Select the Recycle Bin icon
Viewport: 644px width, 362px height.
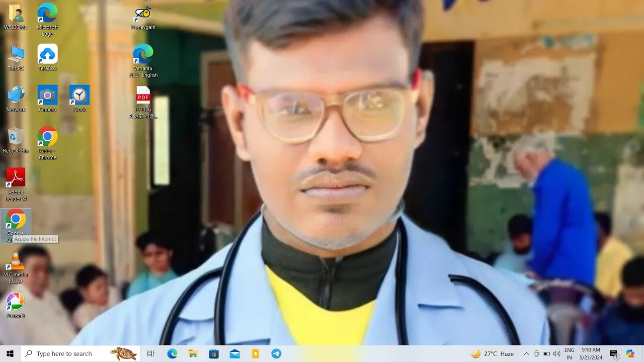(16, 138)
